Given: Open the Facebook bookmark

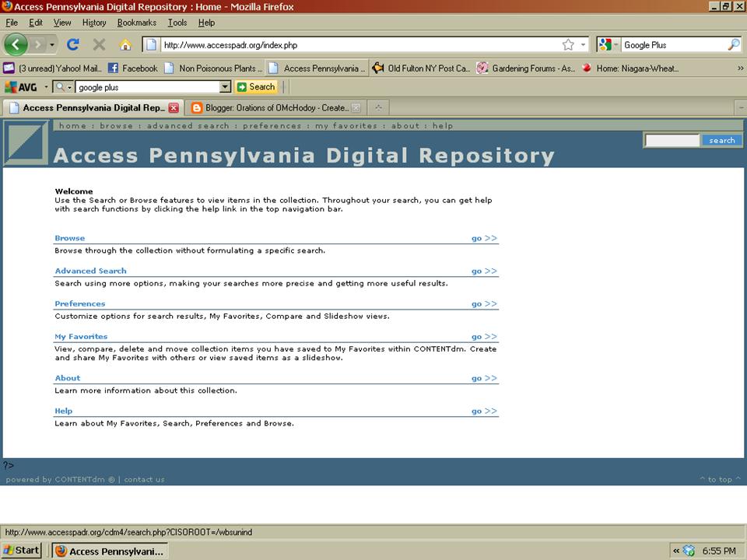Looking at the screenshot, I should point(133,68).
